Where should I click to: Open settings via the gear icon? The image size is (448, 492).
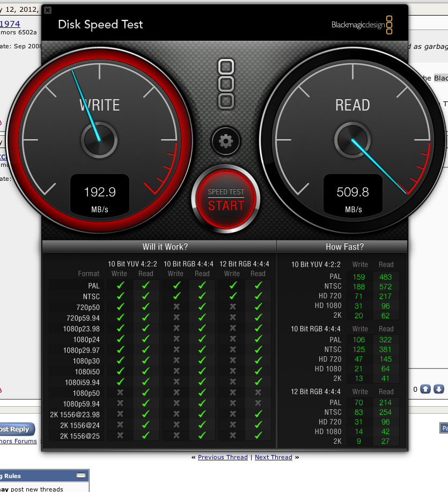(225, 141)
